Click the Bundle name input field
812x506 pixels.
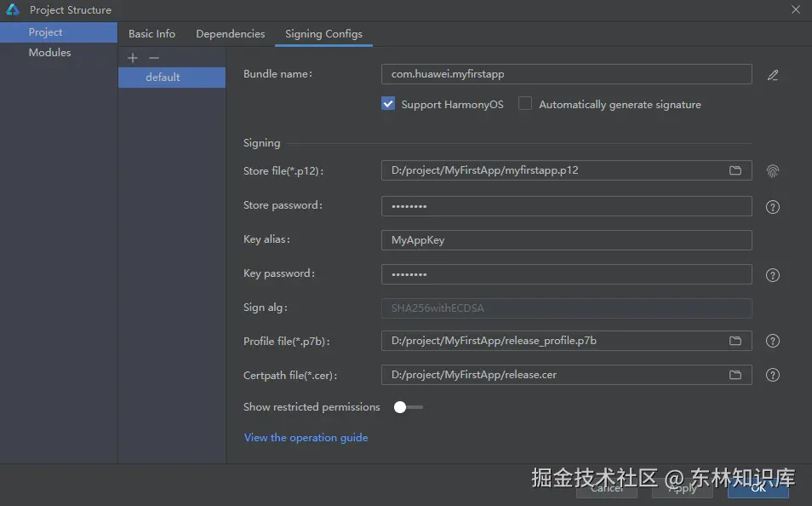567,74
